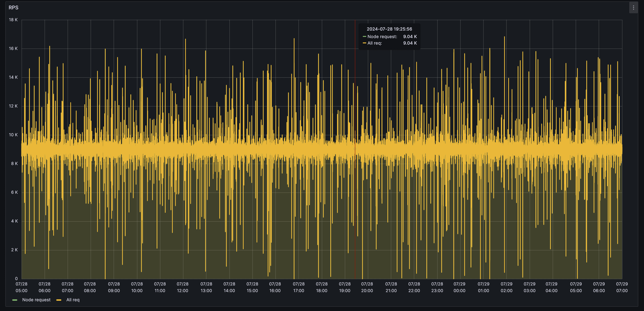The height and width of the screenshot is (311, 644).
Task: Click the 07/28 08:00 time axis label
Action: point(90,287)
